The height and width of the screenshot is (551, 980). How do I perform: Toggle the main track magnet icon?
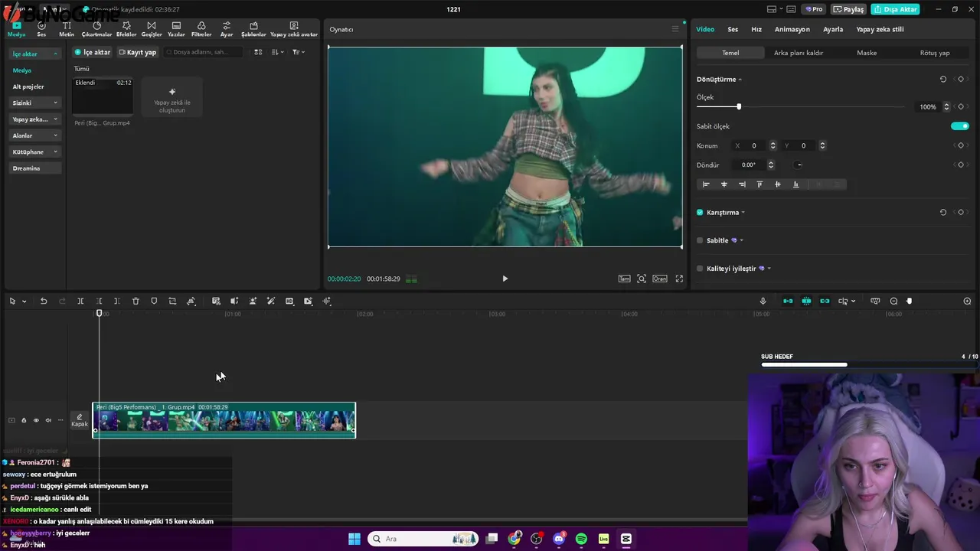[788, 301]
